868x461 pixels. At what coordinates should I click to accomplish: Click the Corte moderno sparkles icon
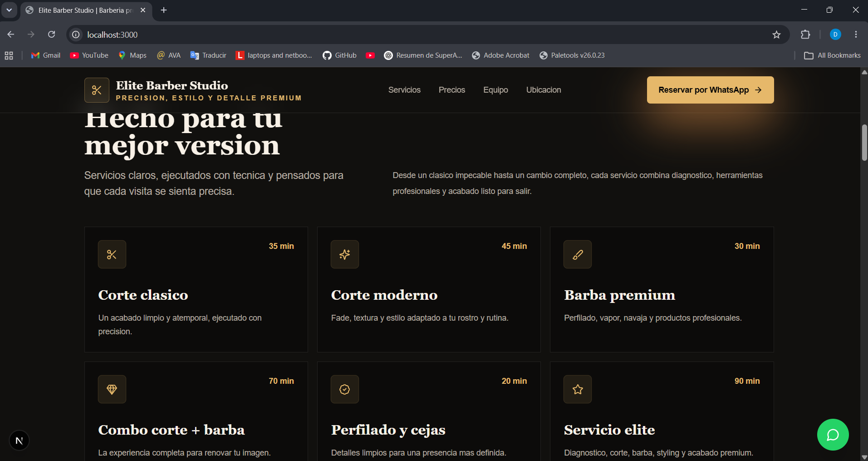(x=345, y=254)
